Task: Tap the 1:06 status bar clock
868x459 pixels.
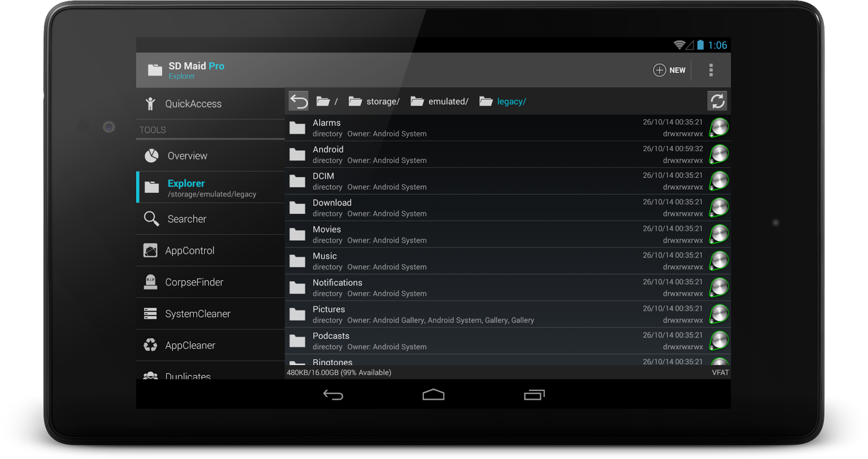Action: [718, 45]
